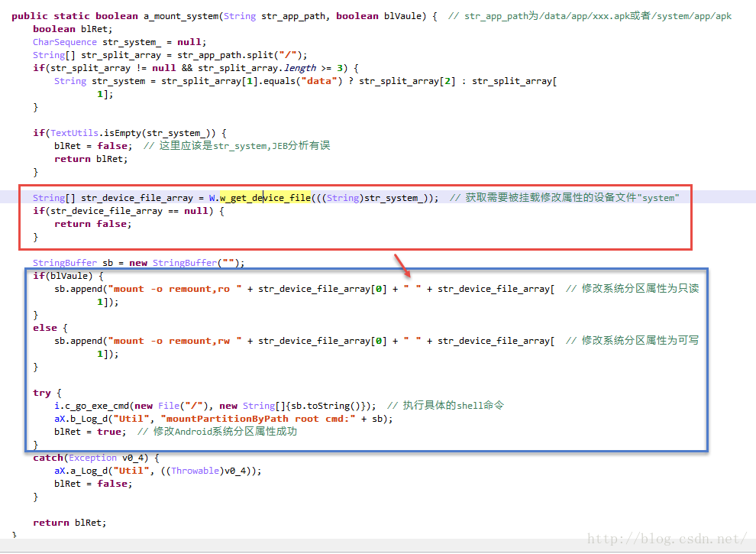This screenshot has width=756, height=554.
Task: Click 'if(str_device_file_array == null)' condition
Action: [x=123, y=211]
